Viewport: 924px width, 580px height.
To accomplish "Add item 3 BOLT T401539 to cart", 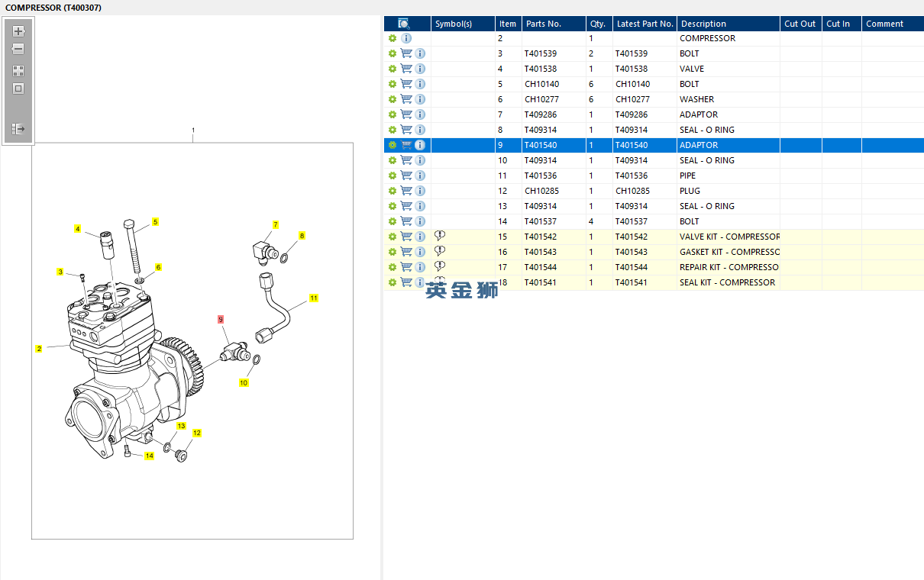I will tap(406, 53).
